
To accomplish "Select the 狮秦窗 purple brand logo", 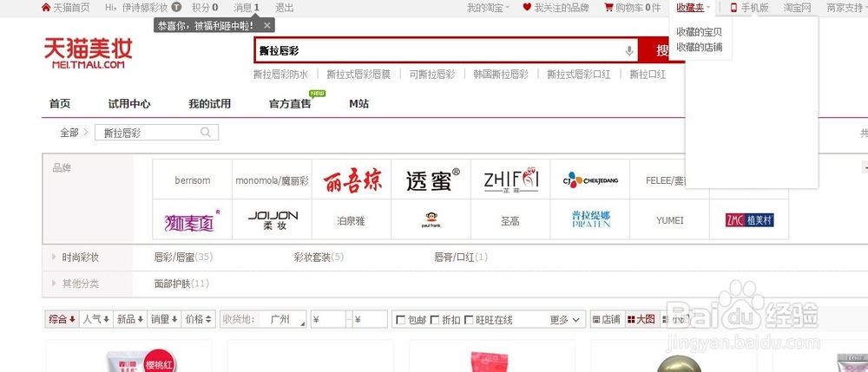I will 192,220.
